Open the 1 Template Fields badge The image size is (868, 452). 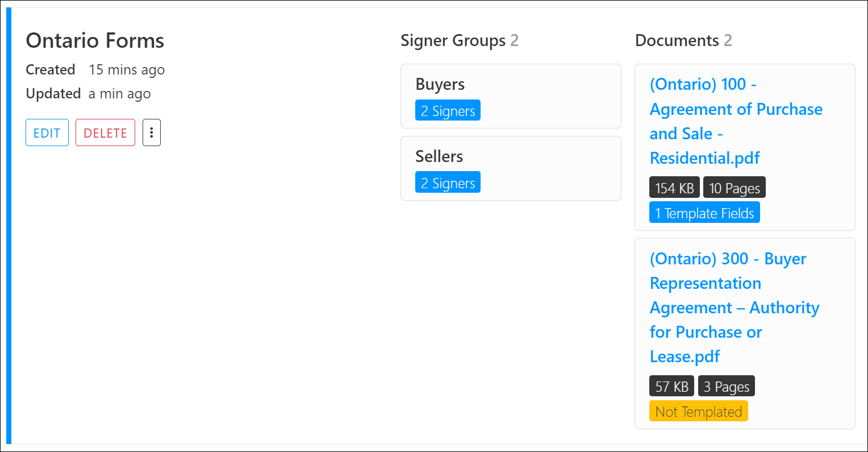(x=704, y=212)
